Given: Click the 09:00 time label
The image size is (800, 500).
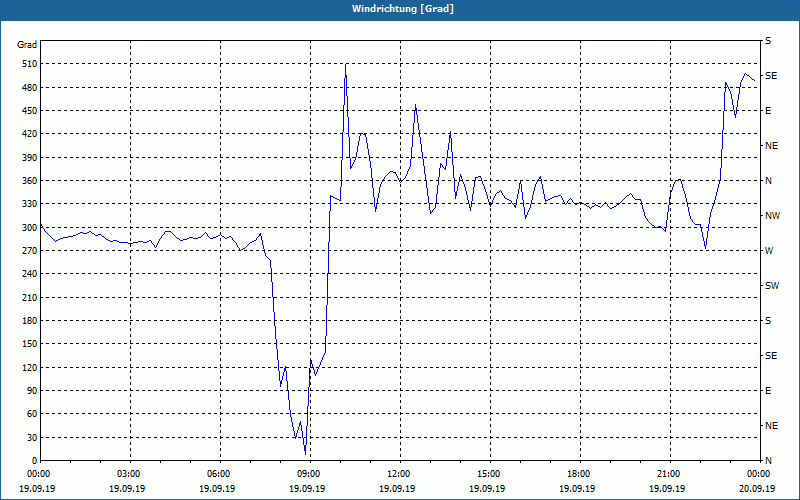Looking at the screenshot, I should [308, 474].
